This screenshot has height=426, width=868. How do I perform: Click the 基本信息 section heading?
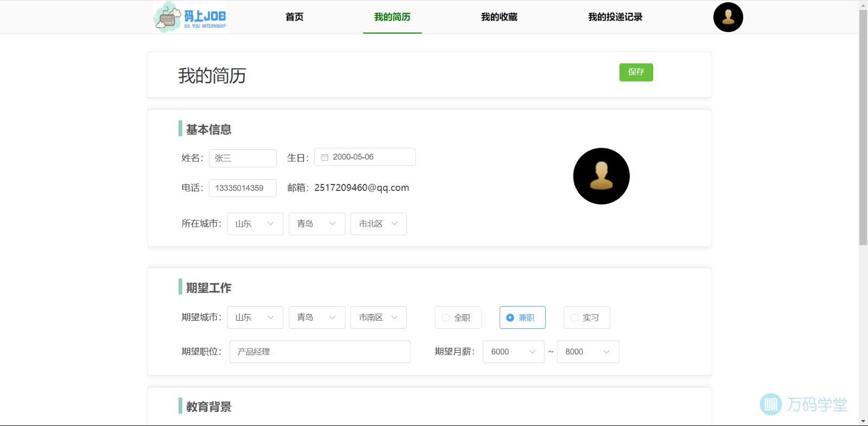[x=209, y=130]
